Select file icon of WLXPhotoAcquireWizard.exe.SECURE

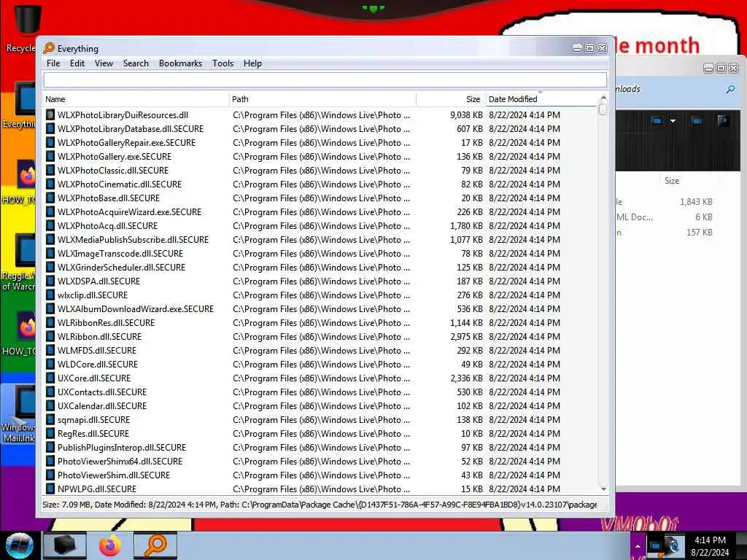click(x=50, y=211)
